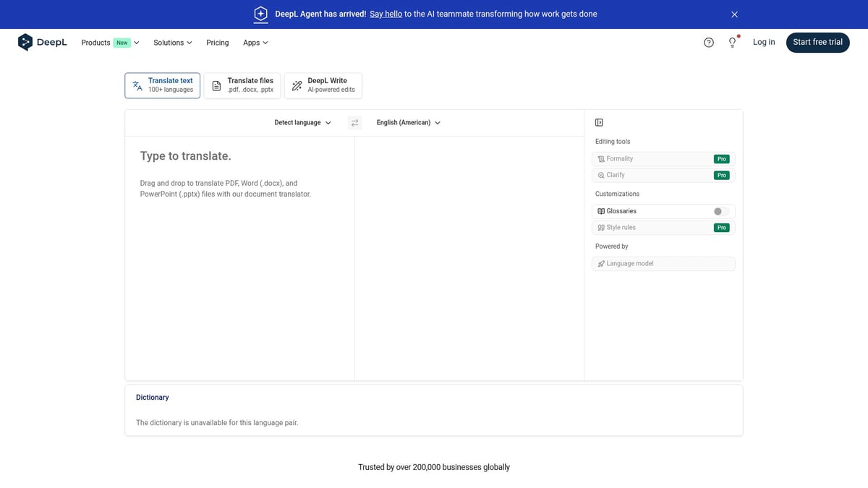Open the English (American) target language dropdown
This screenshot has height=488, width=868.
(x=407, y=121)
